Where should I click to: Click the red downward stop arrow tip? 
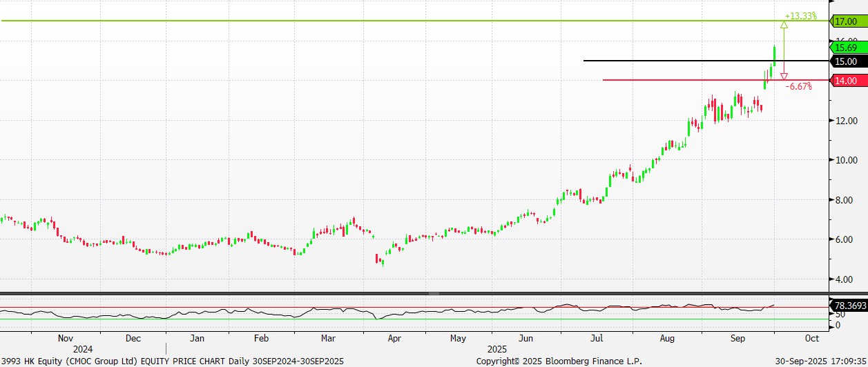click(784, 77)
